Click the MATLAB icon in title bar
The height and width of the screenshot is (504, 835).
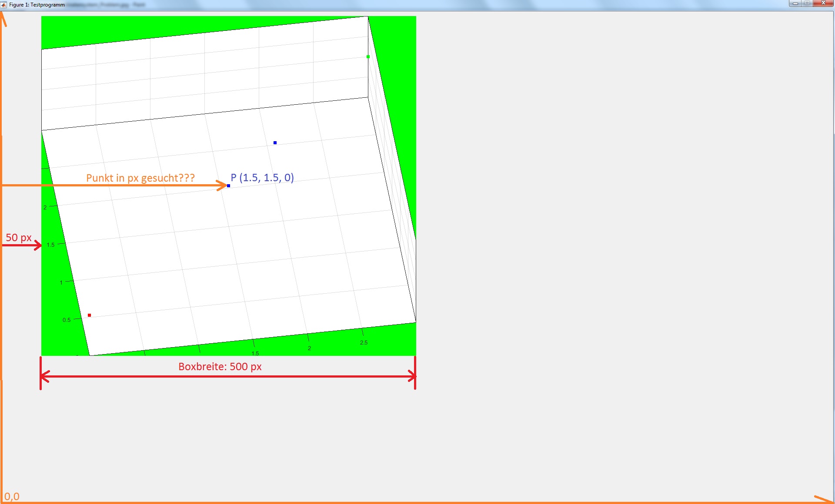tap(4, 5)
